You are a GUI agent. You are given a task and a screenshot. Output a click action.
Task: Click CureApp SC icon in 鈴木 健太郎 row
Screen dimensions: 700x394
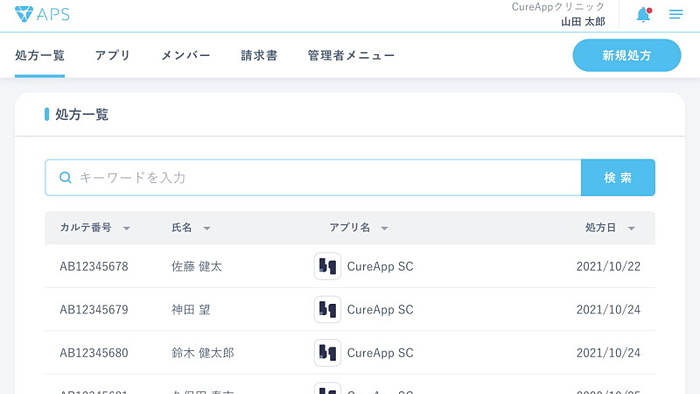[328, 353]
